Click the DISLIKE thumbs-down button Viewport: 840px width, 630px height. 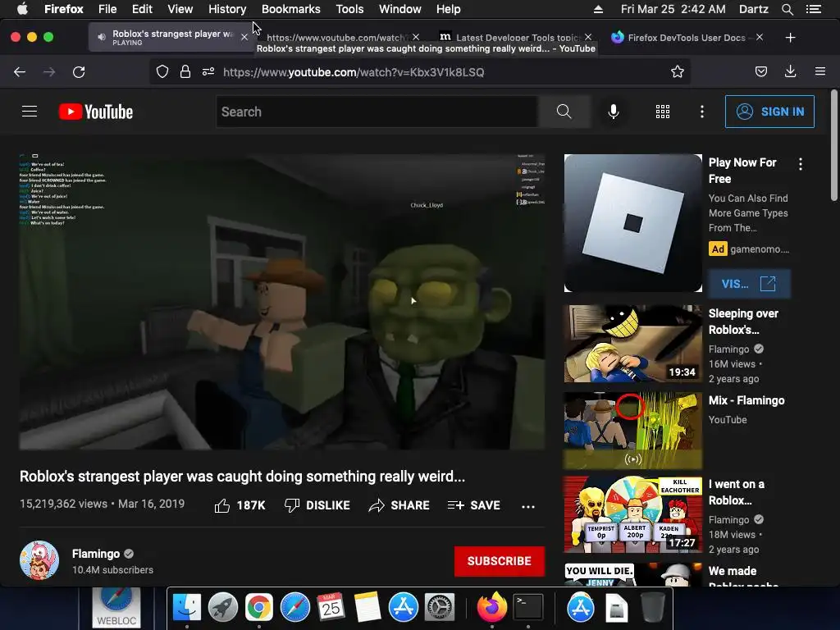click(x=317, y=505)
